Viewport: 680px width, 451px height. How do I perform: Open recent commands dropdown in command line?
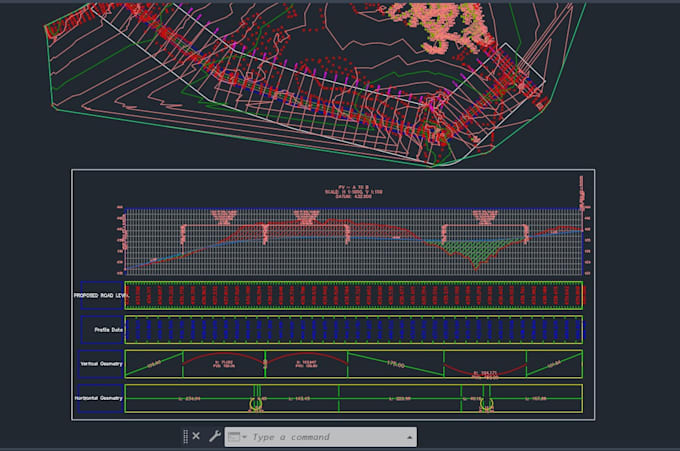[236, 437]
